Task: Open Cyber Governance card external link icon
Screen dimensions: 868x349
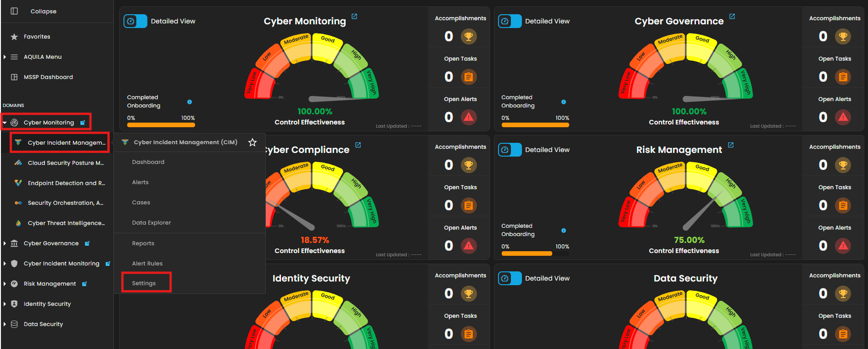Action: [x=732, y=17]
